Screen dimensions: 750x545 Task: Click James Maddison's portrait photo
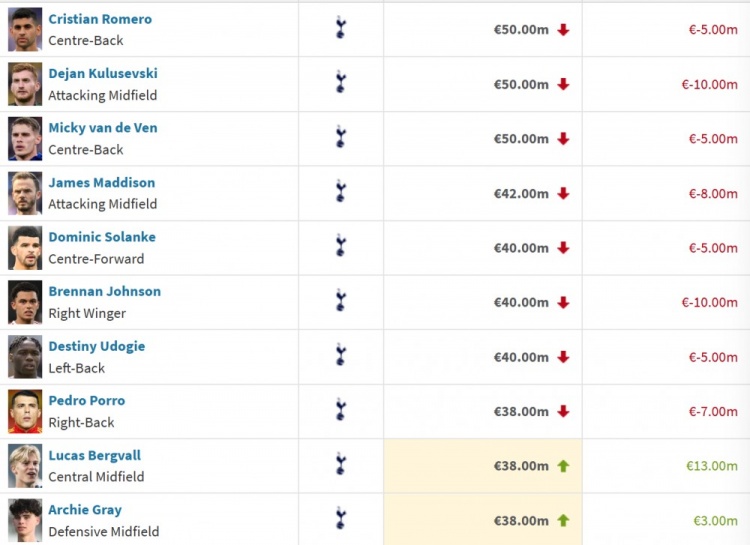click(25, 193)
